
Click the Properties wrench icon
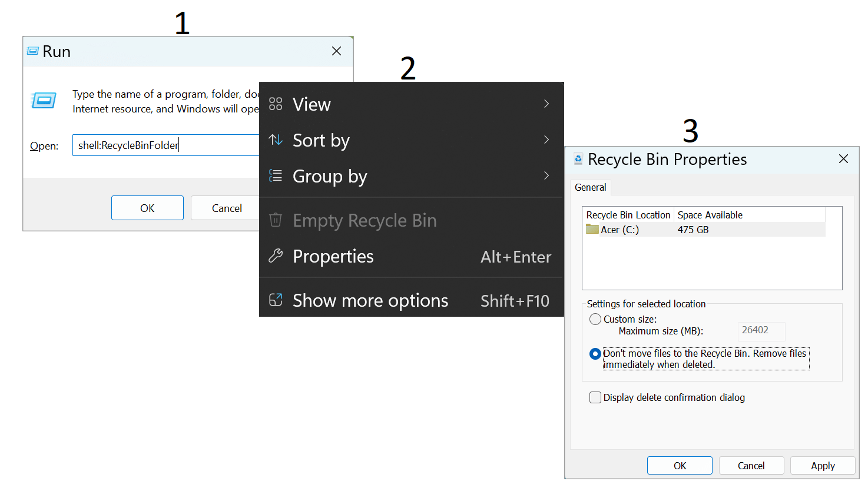pyautogui.click(x=276, y=256)
